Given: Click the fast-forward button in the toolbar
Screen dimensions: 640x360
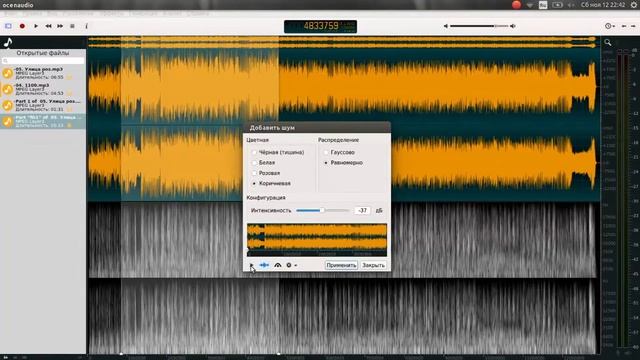Looking at the screenshot, I should pyautogui.click(x=60, y=26).
